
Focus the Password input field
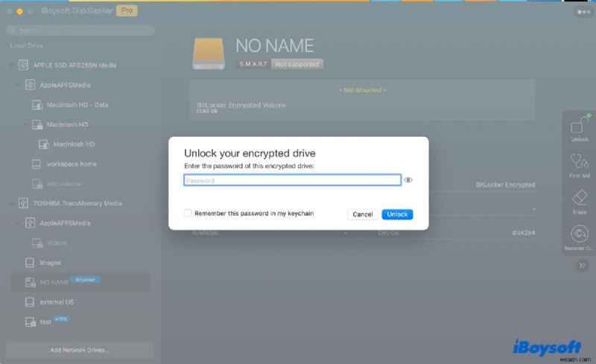point(292,180)
